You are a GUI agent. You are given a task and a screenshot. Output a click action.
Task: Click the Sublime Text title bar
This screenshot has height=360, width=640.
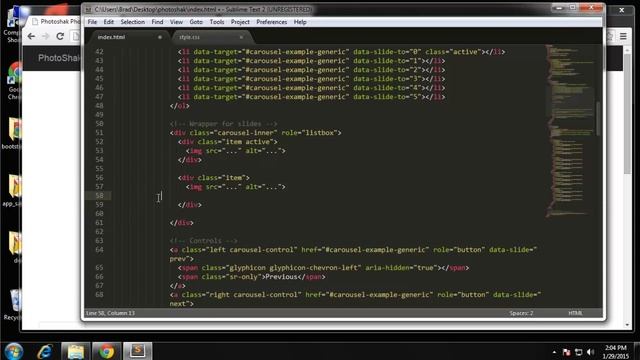click(318, 9)
